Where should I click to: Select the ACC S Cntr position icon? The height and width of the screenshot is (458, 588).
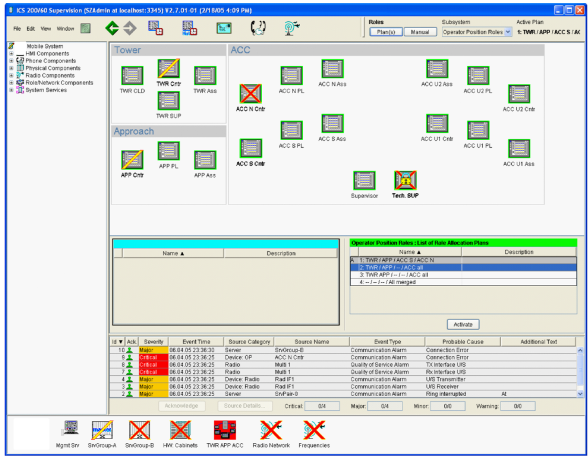coord(250,149)
